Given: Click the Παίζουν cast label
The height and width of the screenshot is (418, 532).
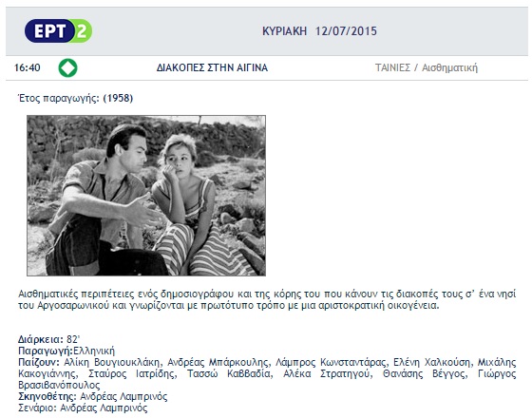Looking at the screenshot, I should click(39, 362).
